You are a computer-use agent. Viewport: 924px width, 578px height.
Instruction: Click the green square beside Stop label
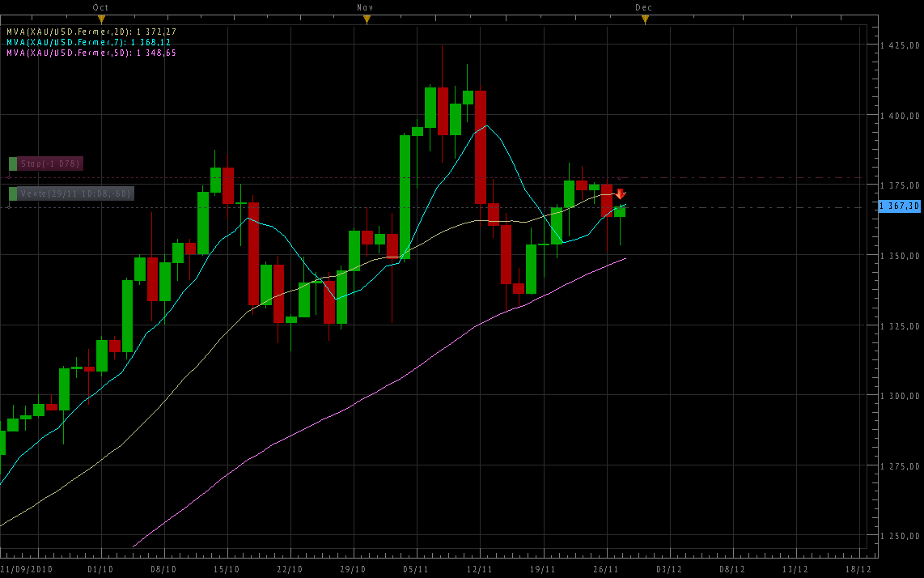(13, 164)
